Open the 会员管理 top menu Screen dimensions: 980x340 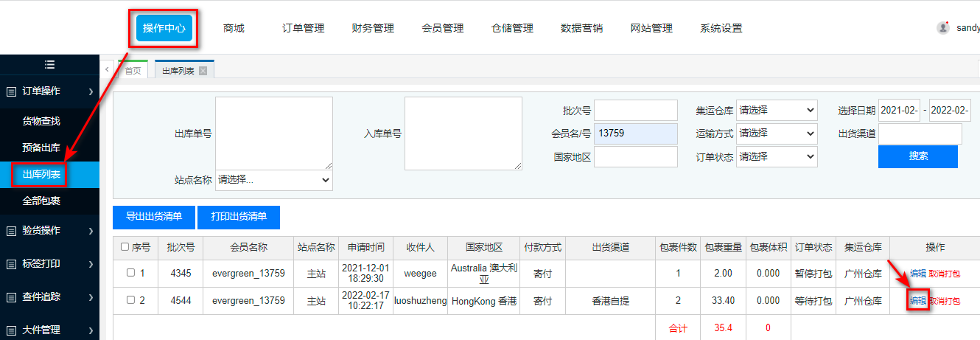point(443,28)
